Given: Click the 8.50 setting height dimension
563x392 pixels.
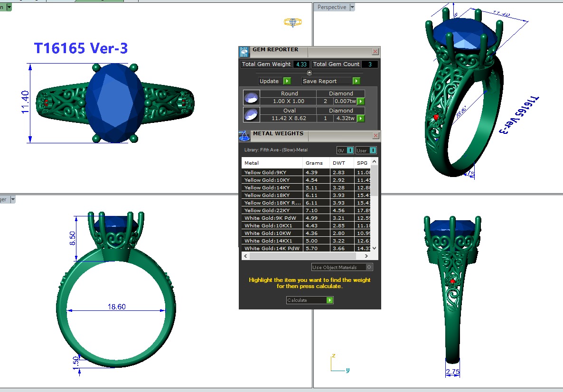Looking at the screenshot, I should coord(73,238).
